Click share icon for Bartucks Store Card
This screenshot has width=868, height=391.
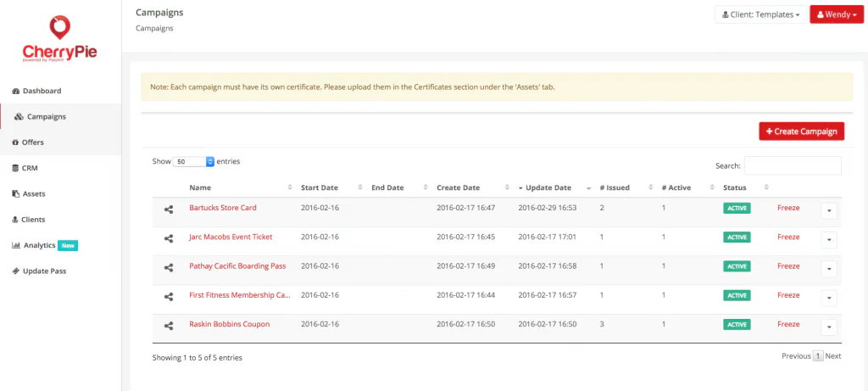point(169,209)
